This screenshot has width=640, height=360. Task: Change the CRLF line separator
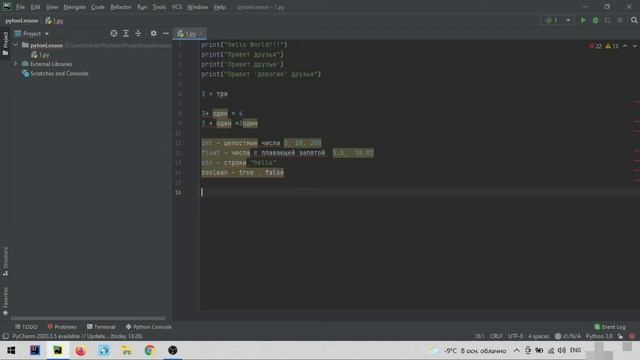tap(496, 336)
